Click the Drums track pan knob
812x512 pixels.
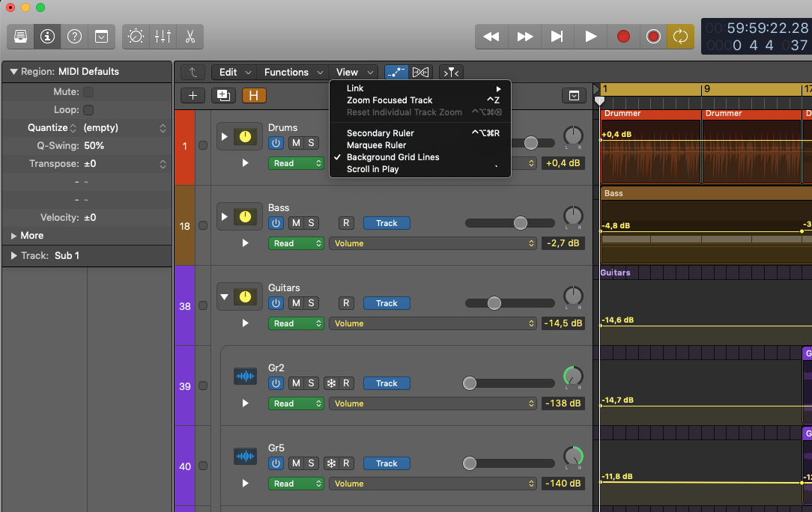click(x=573, y=136)
